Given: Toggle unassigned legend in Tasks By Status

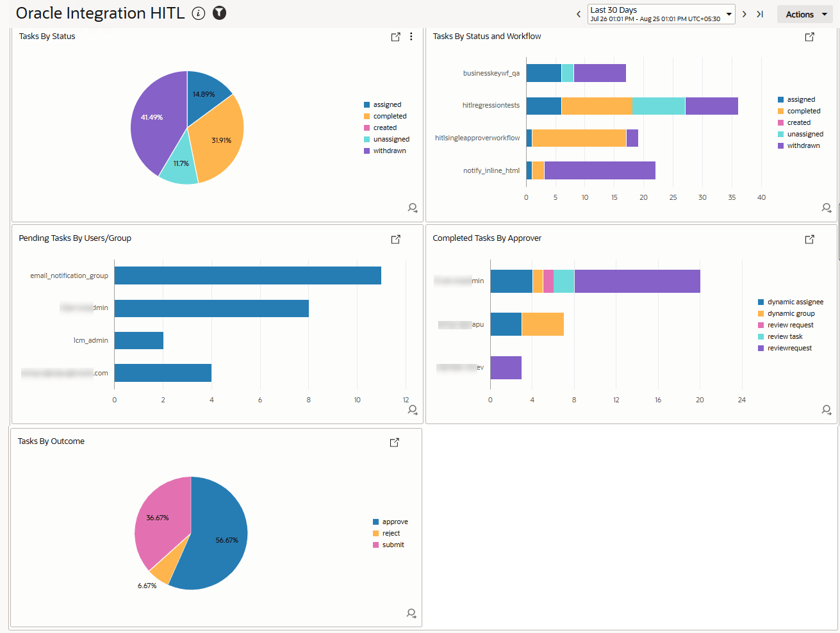Looking at the screenshot, I should tap(386, 139).
